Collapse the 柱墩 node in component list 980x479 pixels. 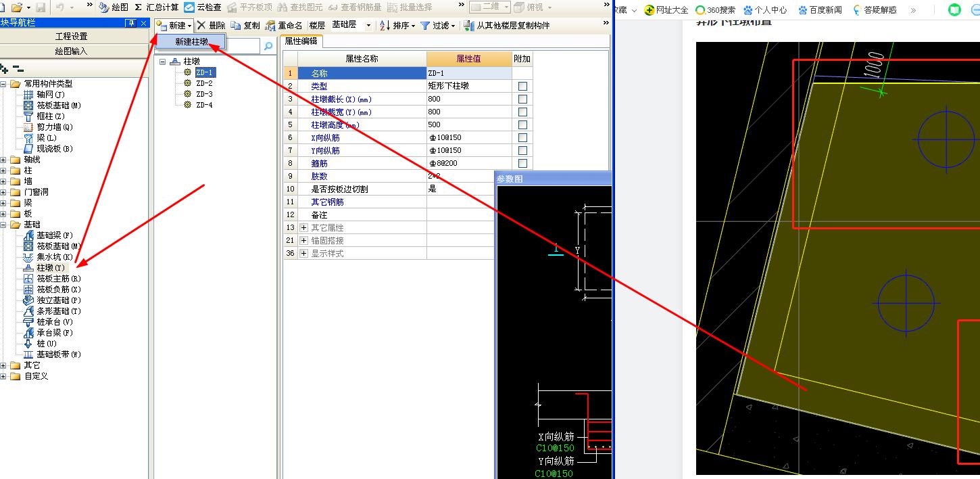pyautogui.click(x=163, y=62)
